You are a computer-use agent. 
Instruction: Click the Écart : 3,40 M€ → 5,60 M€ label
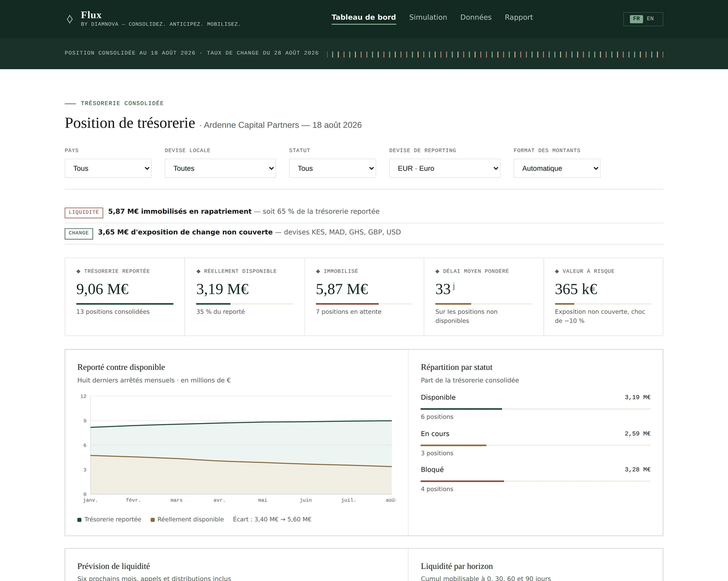pyautogui.click(x=272, y=519)
